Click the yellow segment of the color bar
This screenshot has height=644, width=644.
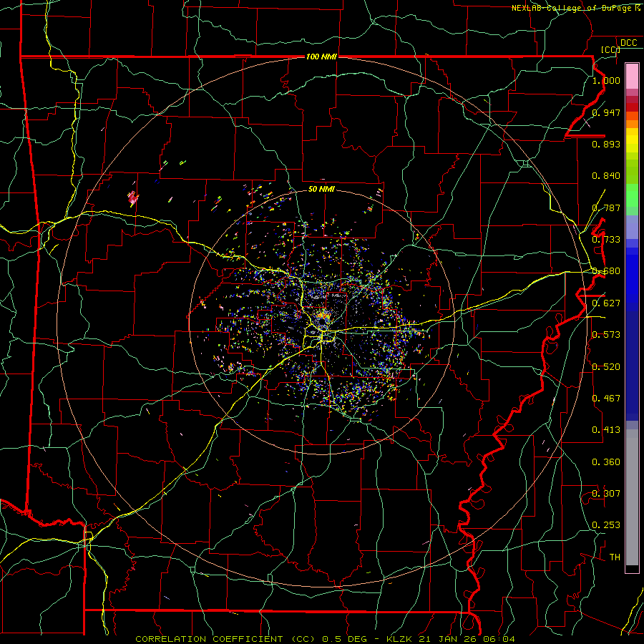pyautogui.click(x=632, y=140)
